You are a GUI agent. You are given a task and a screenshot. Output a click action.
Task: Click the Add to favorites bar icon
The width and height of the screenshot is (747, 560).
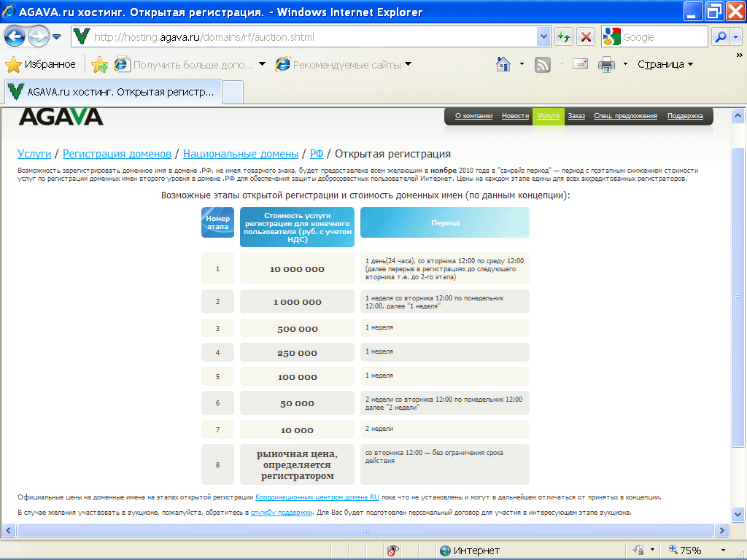[99, 64]
